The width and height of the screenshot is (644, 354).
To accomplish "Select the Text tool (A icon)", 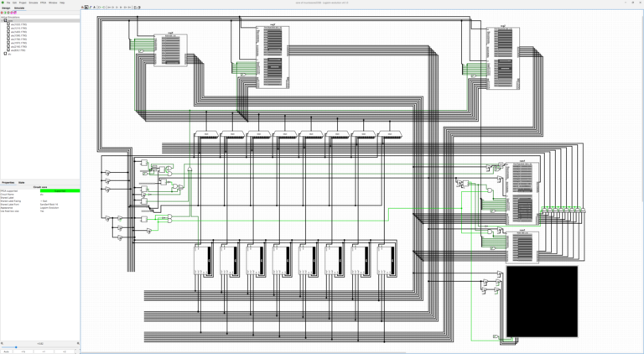I will pos(95,7).
